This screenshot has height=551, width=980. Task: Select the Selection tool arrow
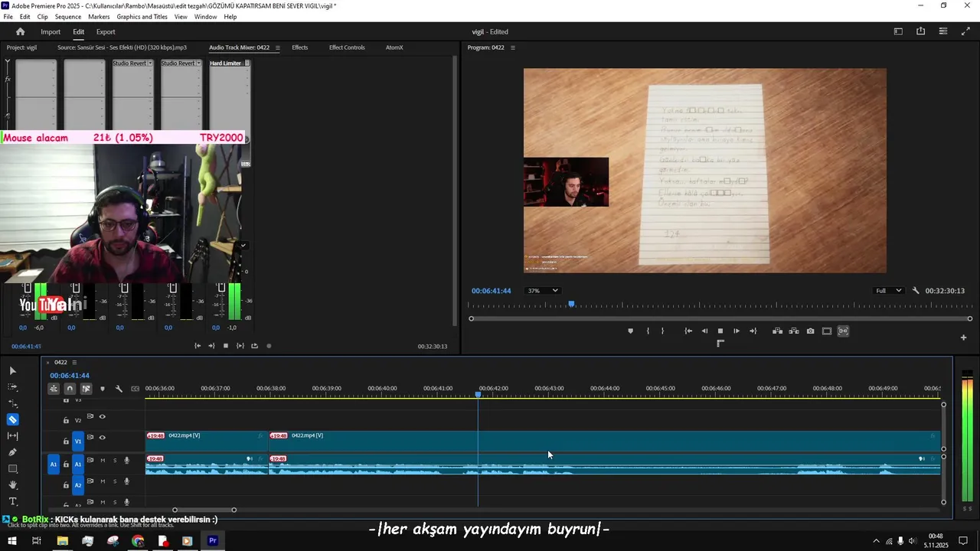12,370
